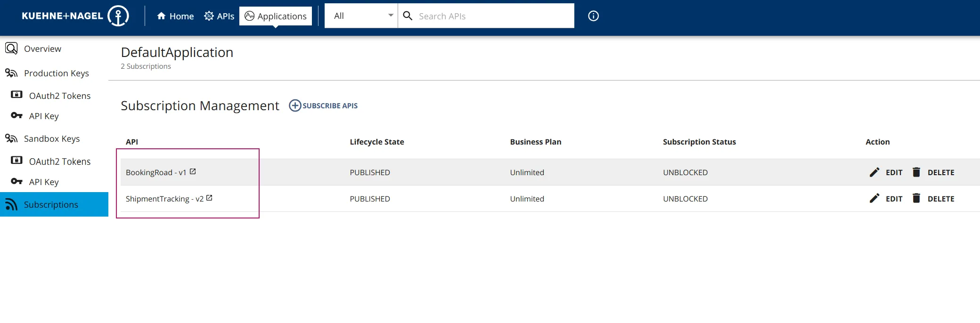Click pencil edit icon for BookingRoad row

click(874, 172)
